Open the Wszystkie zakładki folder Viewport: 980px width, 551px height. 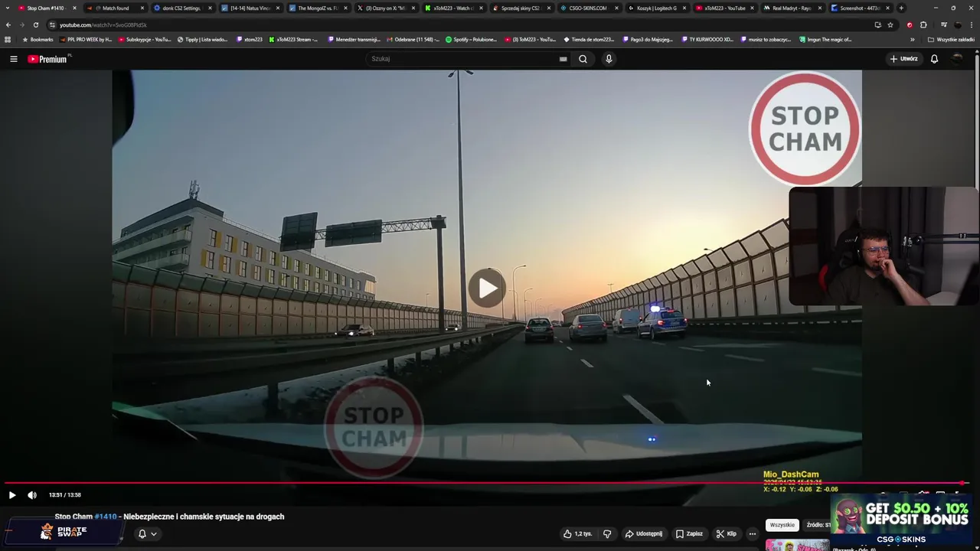pyautogui.click(x=951, y=39)
